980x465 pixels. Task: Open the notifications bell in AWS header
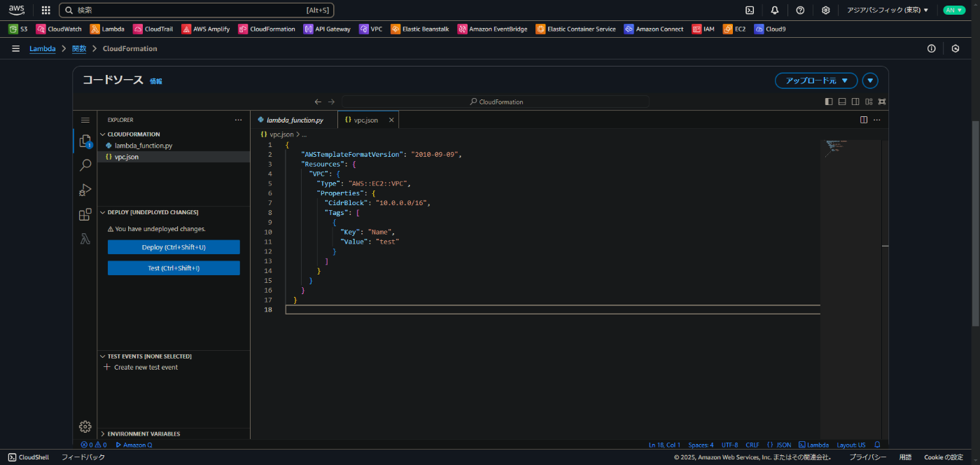775,10
